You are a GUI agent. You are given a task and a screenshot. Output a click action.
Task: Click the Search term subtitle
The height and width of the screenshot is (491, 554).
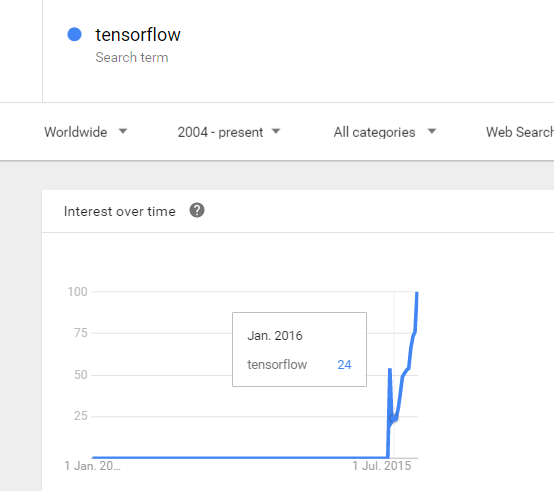click(x=132, y=57)
